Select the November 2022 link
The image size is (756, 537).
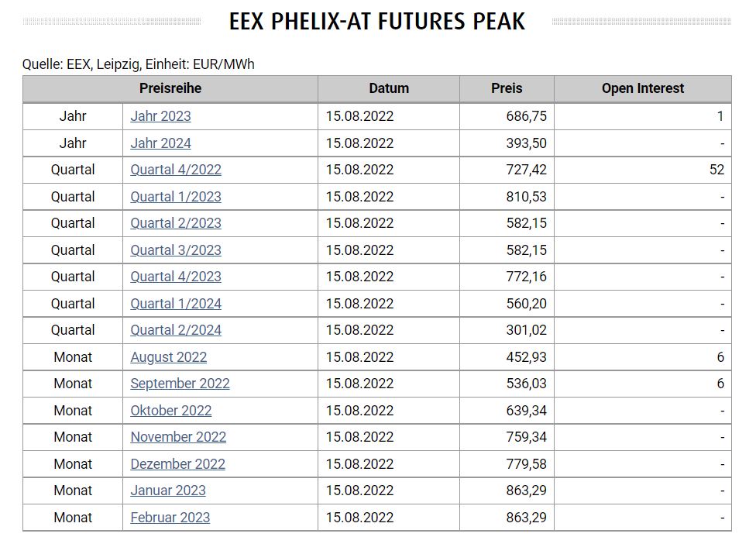pos(178,437)
